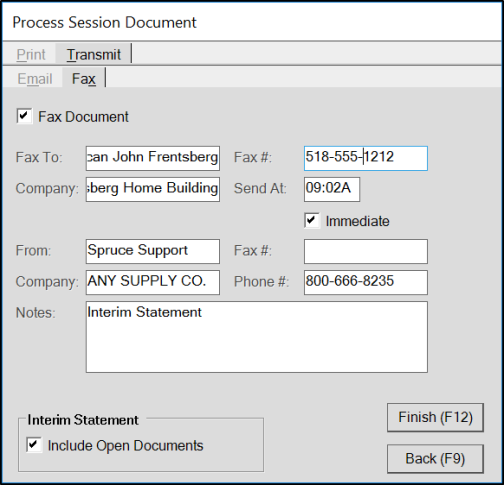This screenshot has width=504, height=485.
Task: Click the Fax To name field
Action: [153, 158]
